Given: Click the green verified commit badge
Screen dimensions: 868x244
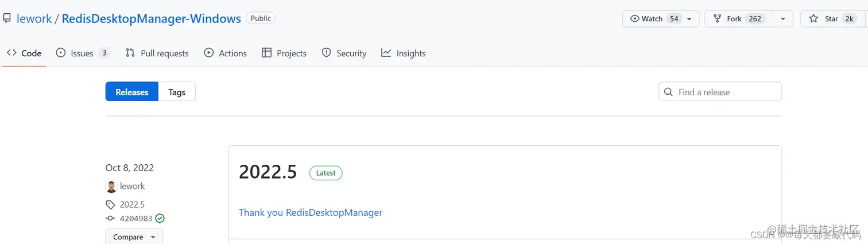Looking at the screenshot, I should tap(160, 218).
